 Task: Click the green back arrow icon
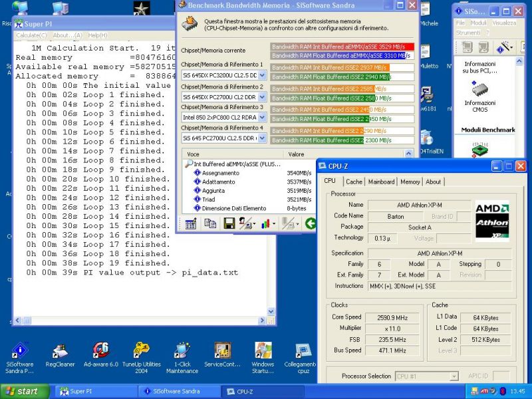pyautogui.click(x=310, y=223)
